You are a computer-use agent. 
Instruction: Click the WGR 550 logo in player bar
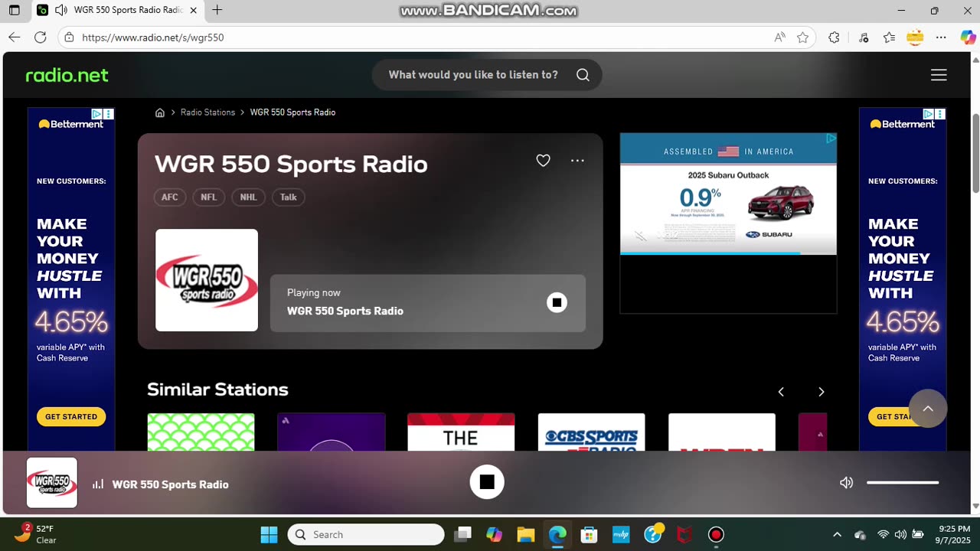[52, 483]
